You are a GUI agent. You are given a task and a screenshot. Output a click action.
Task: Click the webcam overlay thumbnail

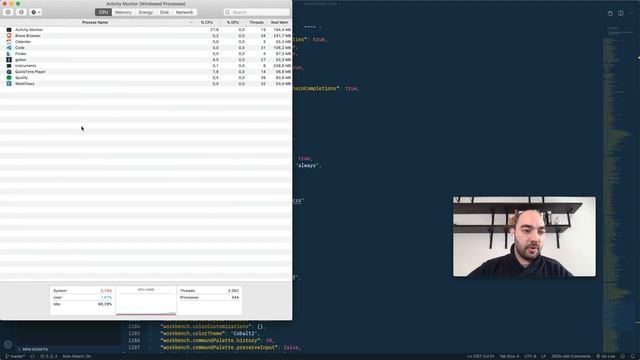524,237
